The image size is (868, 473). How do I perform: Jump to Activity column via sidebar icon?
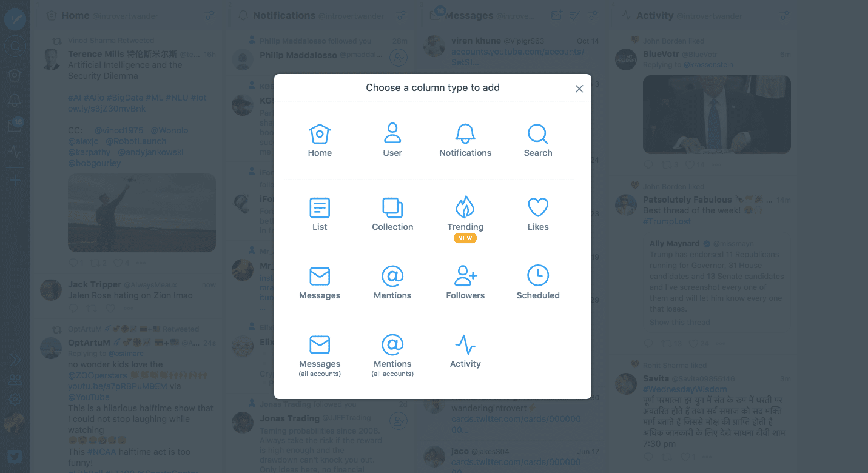click(x=15, y=152)
